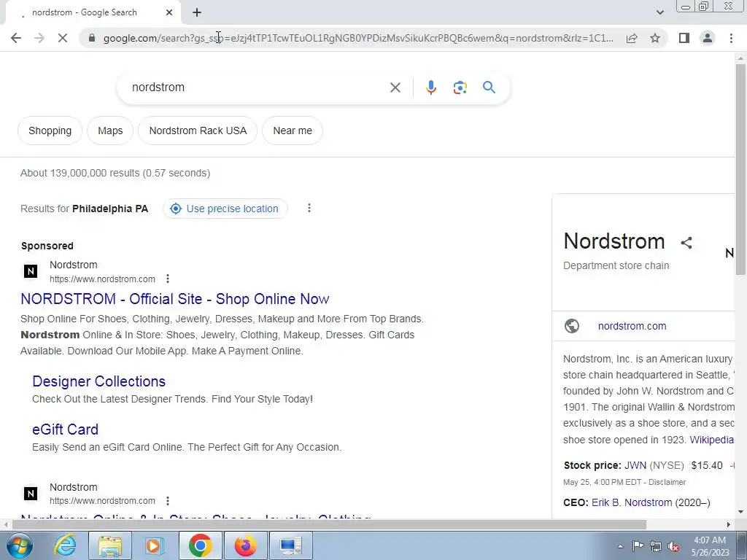Screen dimensions: 747x560
Task: Search by image with camera icon
Action: click(x=460, y=87)
